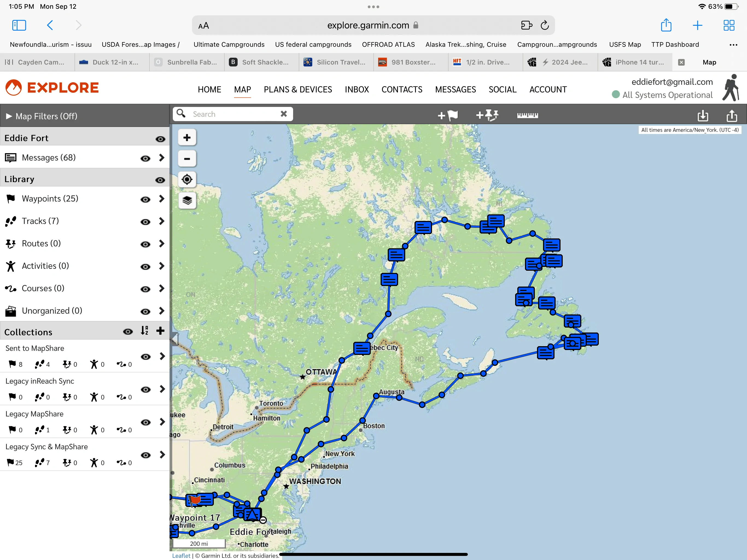The width and height of the screenshot is (747, 560).
Task: Open ACCOUNT page
Action: click(x=548, y=89)
